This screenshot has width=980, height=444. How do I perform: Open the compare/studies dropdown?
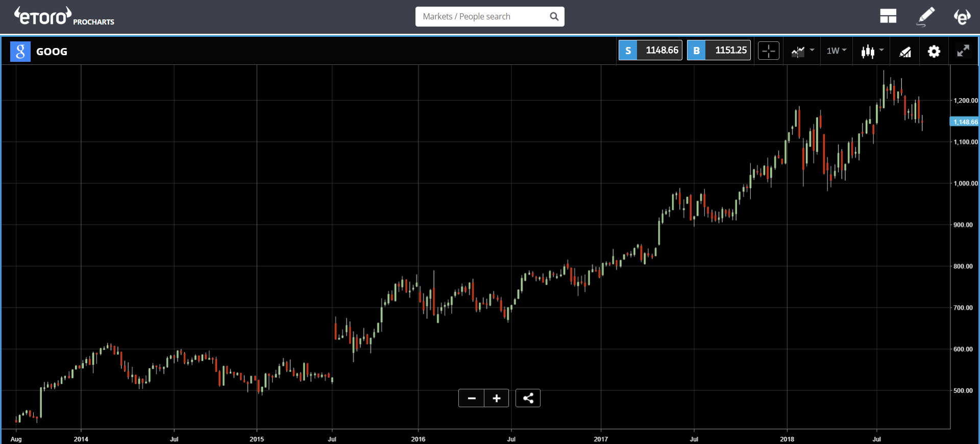pos(802,51)
